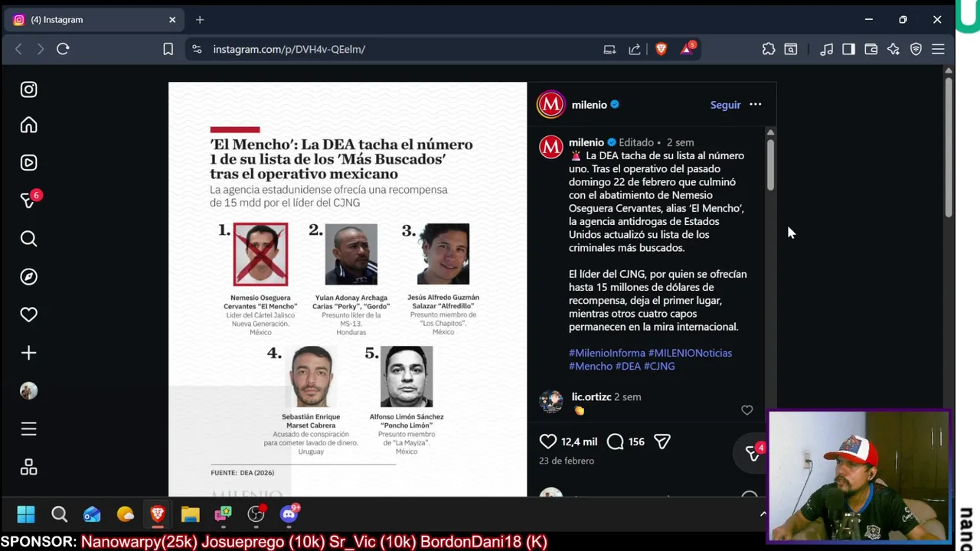Open the media music note control
980x551 pixels.
[x=827, y=49]
